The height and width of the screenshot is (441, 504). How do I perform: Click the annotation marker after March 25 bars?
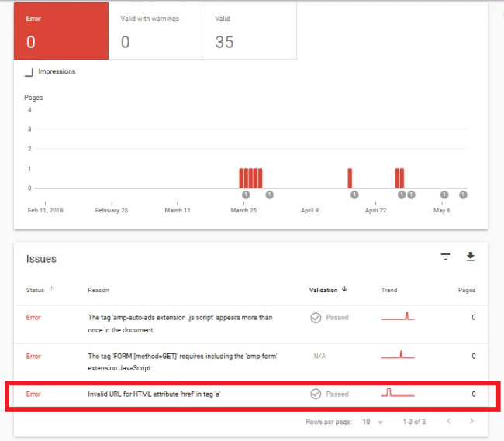click(x=269, y=195)
